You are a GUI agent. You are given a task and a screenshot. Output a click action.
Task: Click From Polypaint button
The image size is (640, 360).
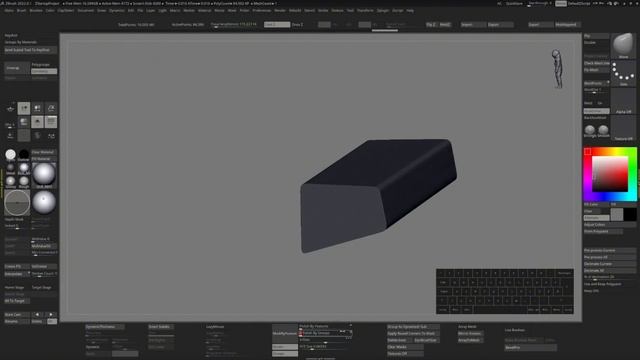pyautogui.click(x=603, y=231)
